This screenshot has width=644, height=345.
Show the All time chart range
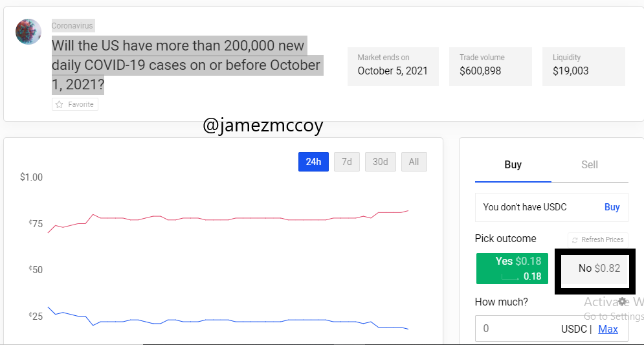pos(414,162)
